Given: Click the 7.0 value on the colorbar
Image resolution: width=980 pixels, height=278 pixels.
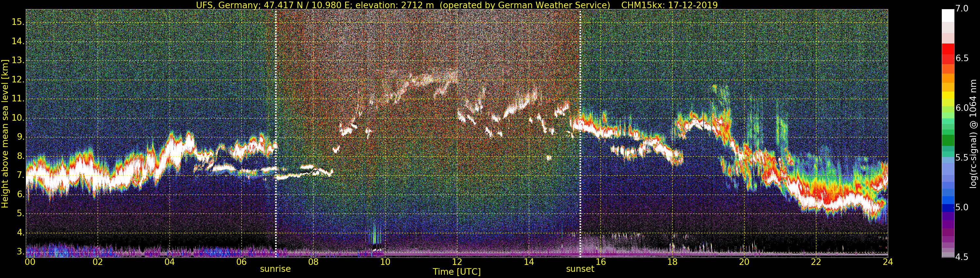Looking at the screenshot, I should click(x=962, y=9).
